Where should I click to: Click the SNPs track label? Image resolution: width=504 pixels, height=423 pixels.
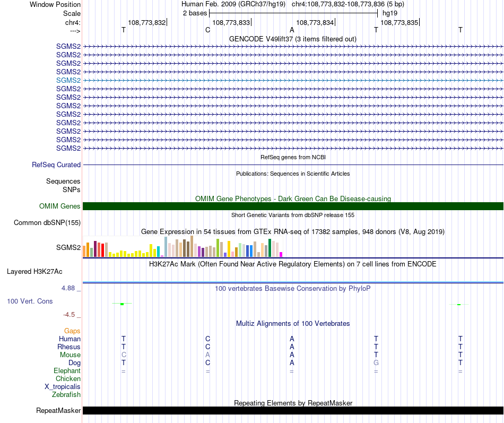(x=72, y=190)
